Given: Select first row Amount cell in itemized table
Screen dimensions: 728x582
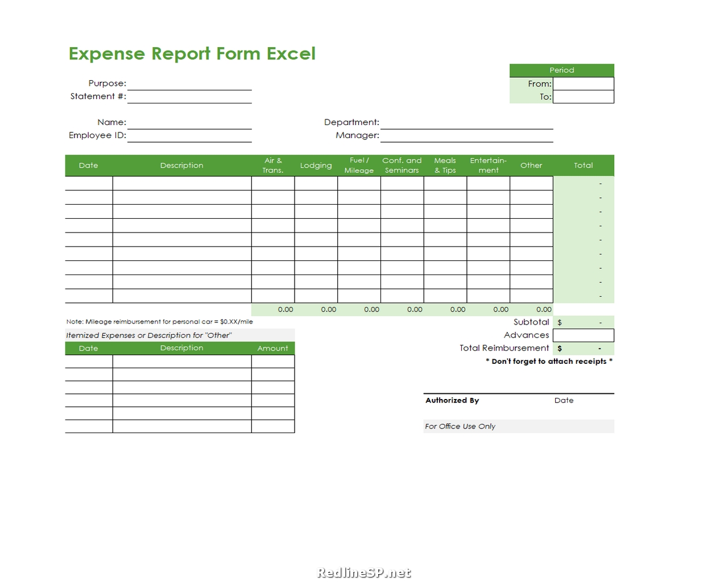Looking at the screenshot, I should 273,361.
